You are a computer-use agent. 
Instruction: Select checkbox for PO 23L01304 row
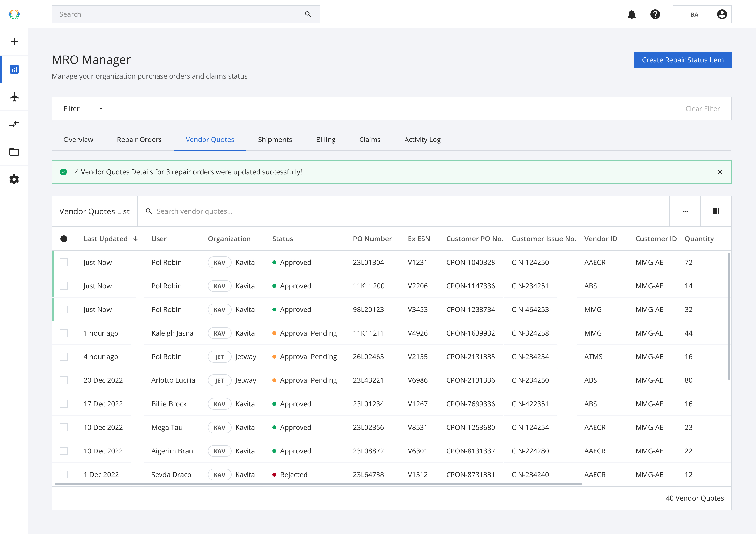click(x=64, y=262)
